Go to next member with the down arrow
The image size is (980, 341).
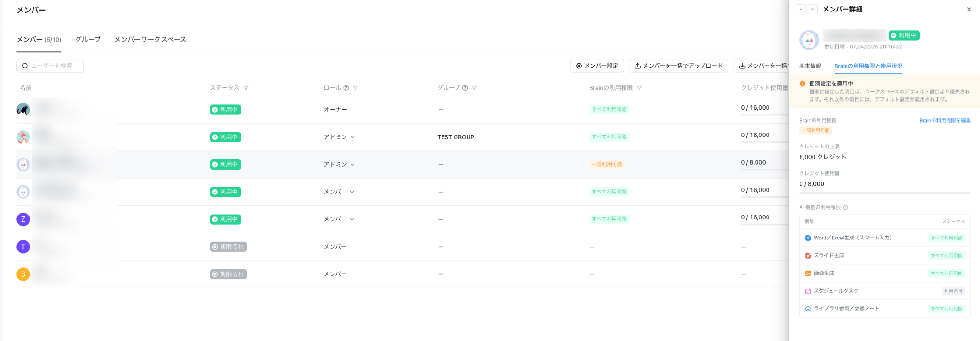coord(813,10)
